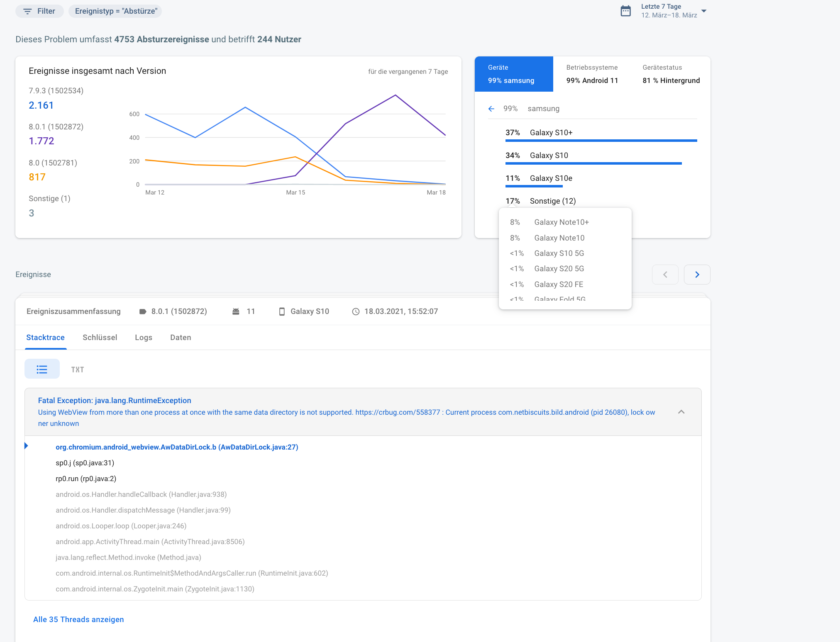This screenshot has height=642, width=840.
Task: Click the version tag icon by 8.0.1
Action: pyautogui.click(x=143, y=311)
